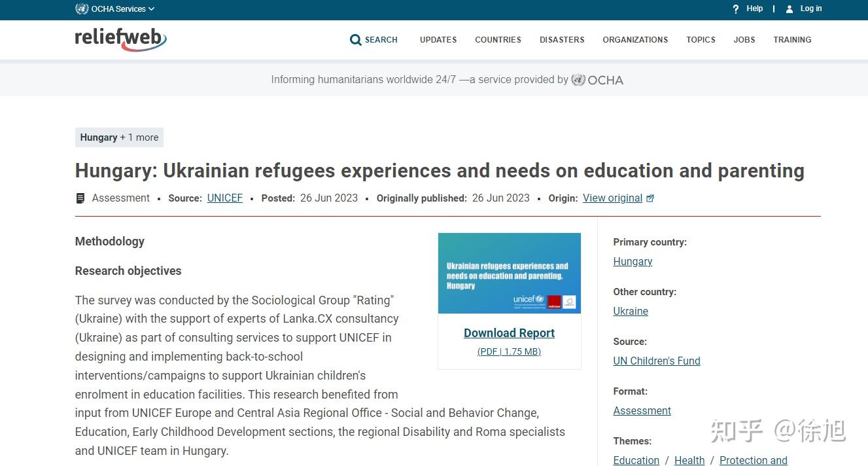Click the report cover thumbnail
The height and width of the screenshot is (466, 868).
pyautogui.click(x=510, y=273)
